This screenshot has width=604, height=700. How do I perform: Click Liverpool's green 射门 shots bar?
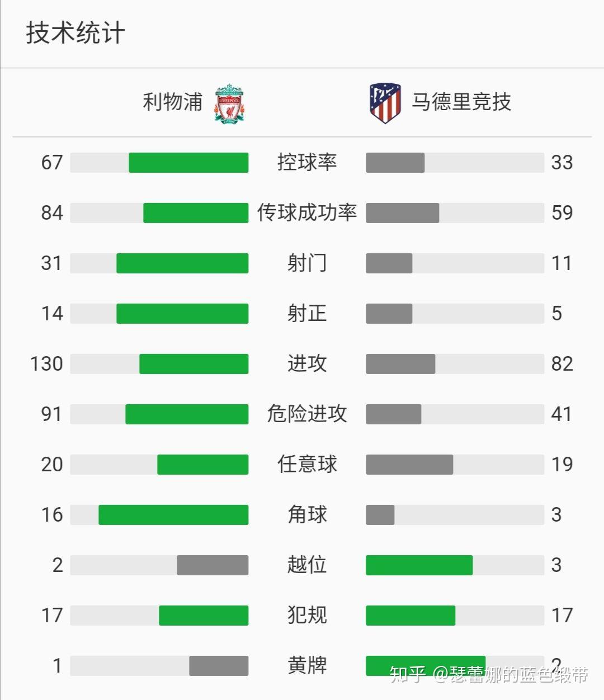(x=182, y=263)
